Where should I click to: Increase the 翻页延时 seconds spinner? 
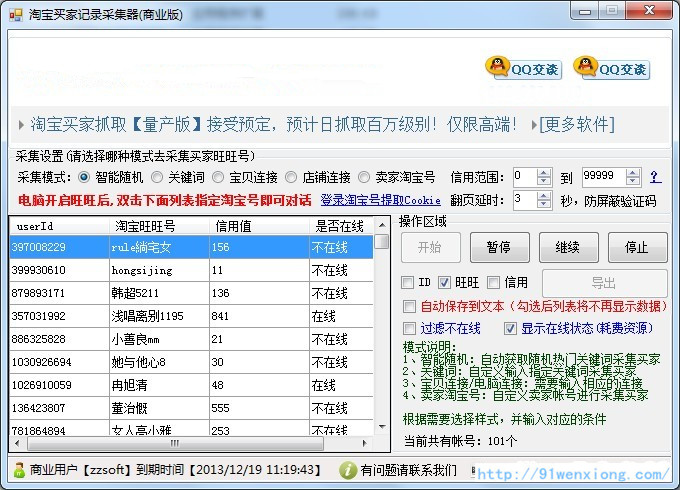pos(544,195)
